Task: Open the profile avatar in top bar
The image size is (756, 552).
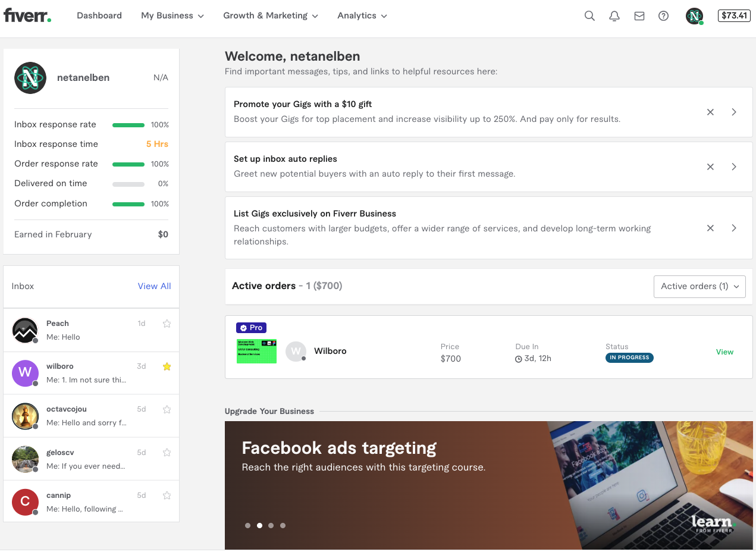Action: point(694,16)
